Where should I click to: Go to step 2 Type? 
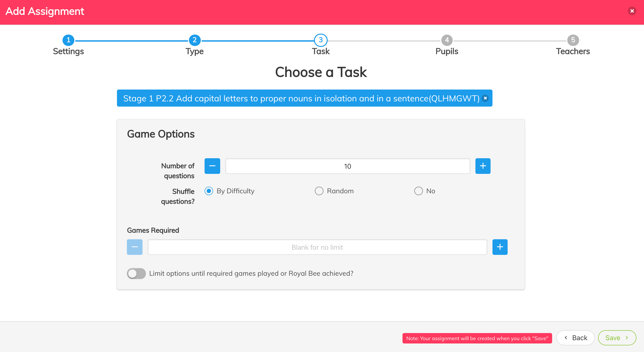coord(194,40)
